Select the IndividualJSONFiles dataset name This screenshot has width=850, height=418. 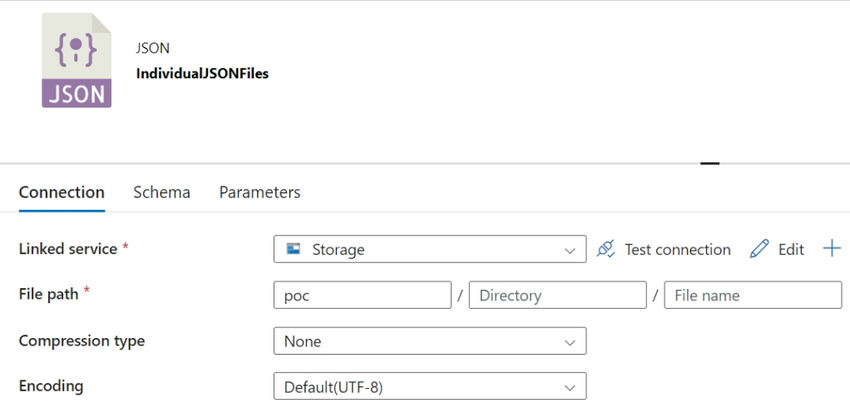[202, 74]
